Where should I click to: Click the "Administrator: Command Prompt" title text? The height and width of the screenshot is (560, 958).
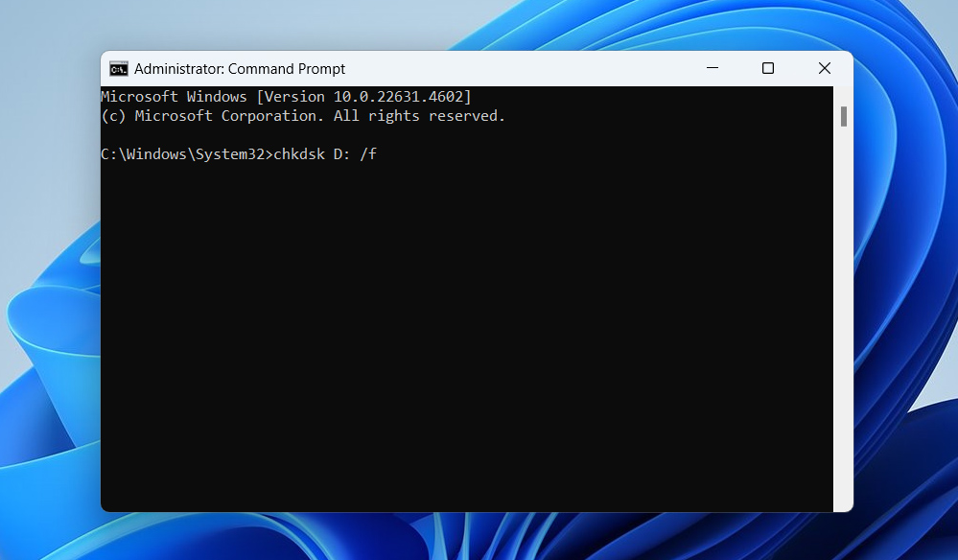[240, 69]
